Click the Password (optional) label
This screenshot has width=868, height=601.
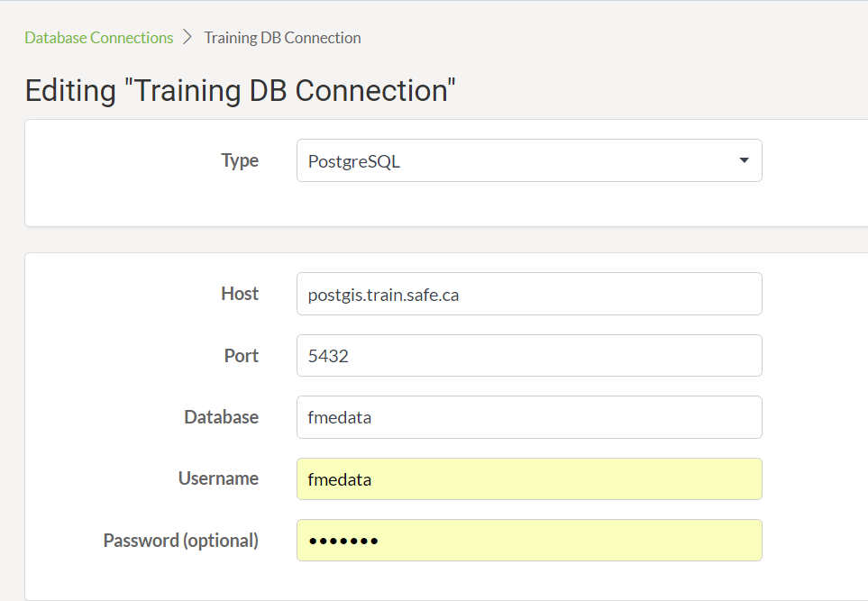coord(181,540)
